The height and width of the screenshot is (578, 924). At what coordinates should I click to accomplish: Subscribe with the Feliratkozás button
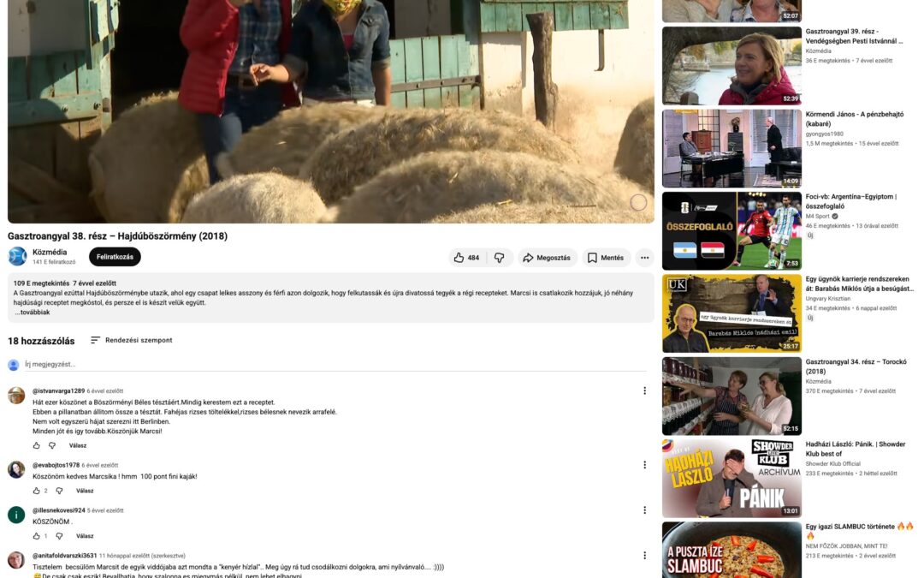tap(115, 257)
